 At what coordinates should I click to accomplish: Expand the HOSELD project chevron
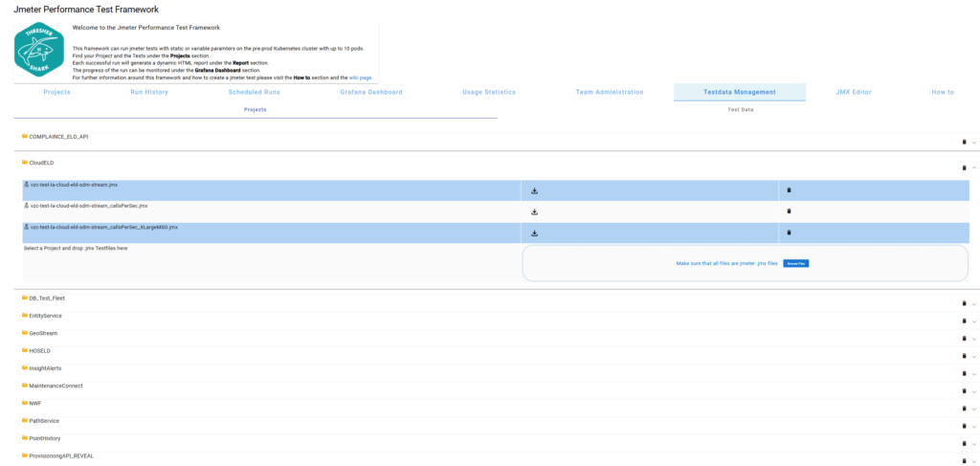[x=973, y=357]
